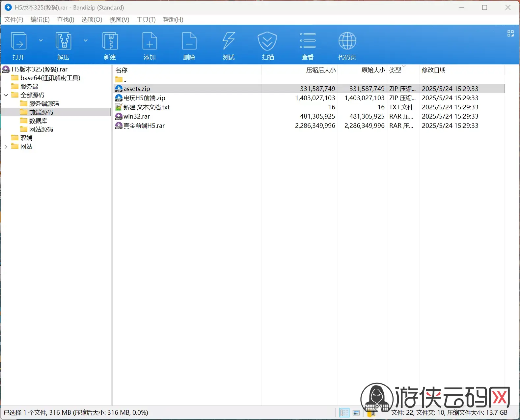The height and width of the screenshot is (420, 520).
Task: Select the parent folder '..' entry
Action: [121, 79]
